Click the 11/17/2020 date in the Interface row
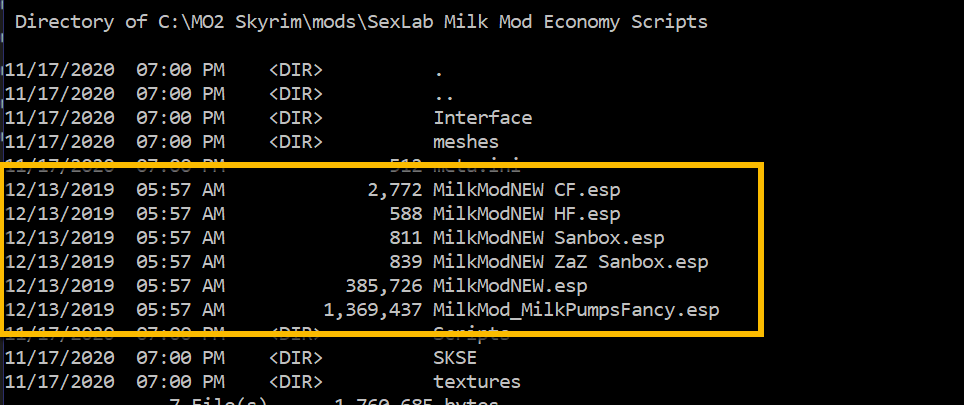 pos(60,117)
